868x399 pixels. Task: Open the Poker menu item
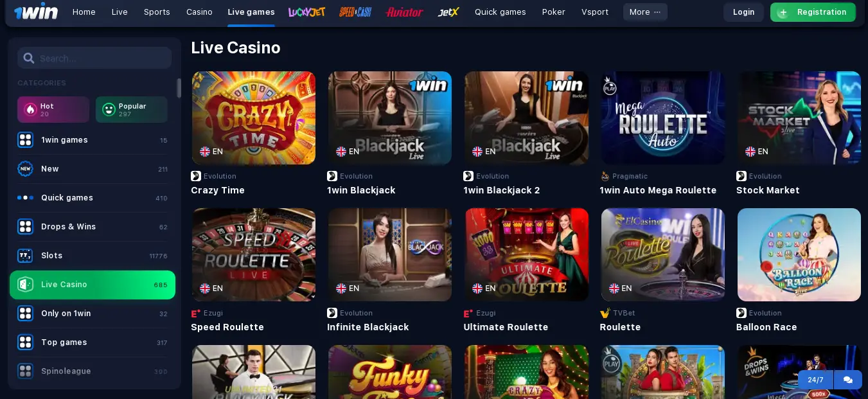[x=553, y=12]
